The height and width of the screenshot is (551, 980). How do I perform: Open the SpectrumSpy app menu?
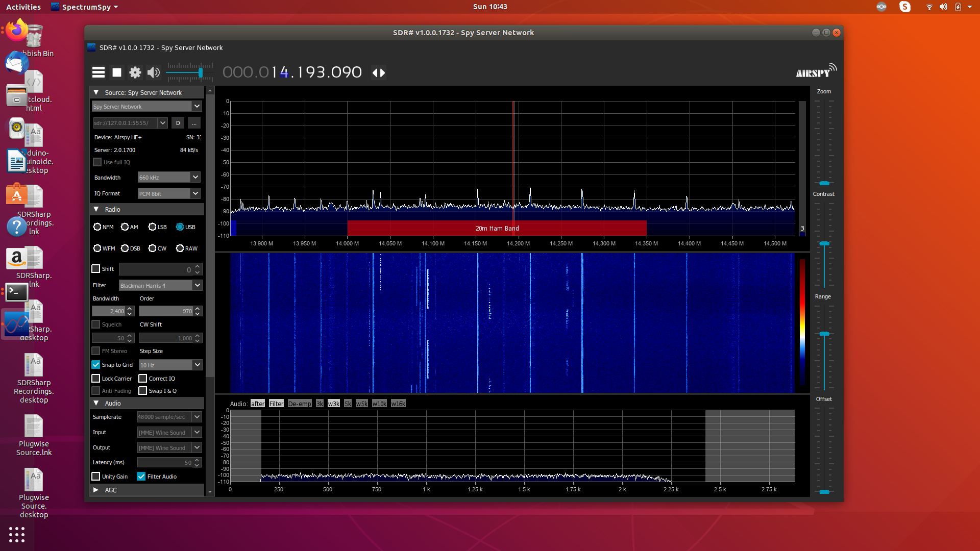tap(85, 7)
